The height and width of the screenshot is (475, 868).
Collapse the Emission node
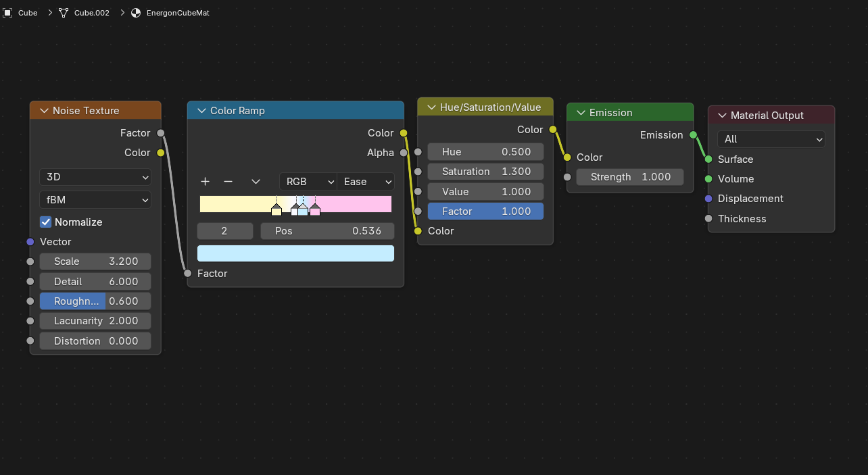click(x=581, y=113)
